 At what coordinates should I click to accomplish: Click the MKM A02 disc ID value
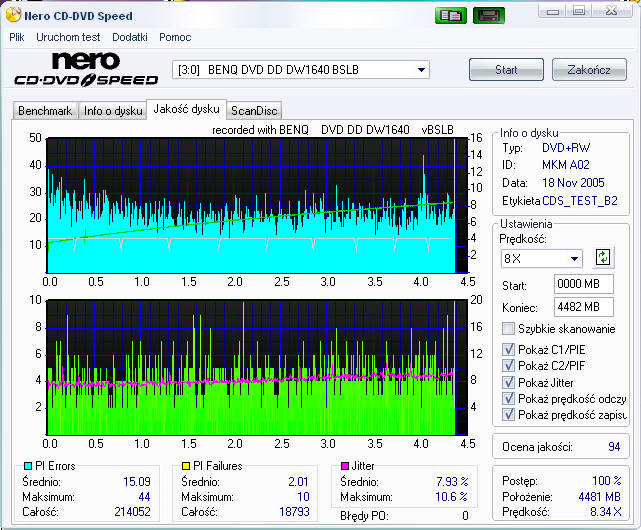point(566,165)
